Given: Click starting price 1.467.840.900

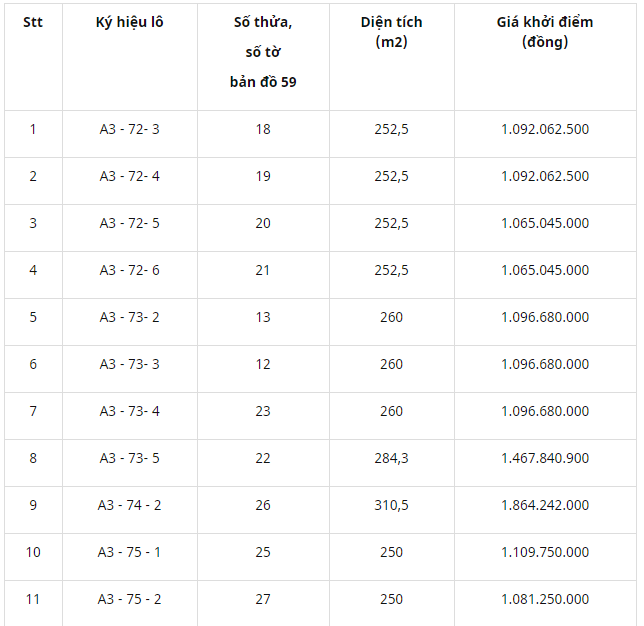Looking at the screenshot, I should point(545,458).
